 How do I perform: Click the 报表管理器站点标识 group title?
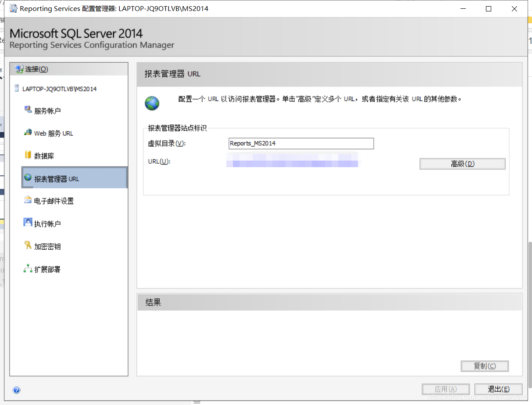tap(177, 128)
